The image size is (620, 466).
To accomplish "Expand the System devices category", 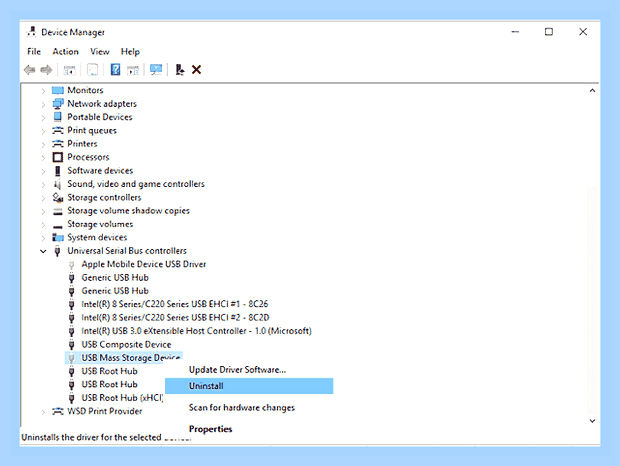I will click(43, 238).
